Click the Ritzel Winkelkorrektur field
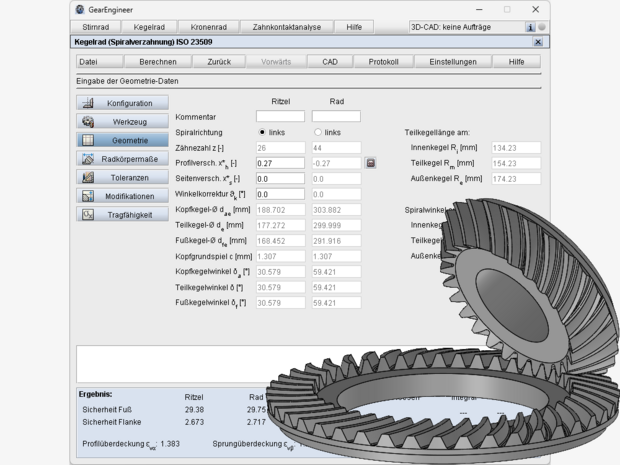The width and height of the screenshot is (620, 465). [x=280, y=194]
